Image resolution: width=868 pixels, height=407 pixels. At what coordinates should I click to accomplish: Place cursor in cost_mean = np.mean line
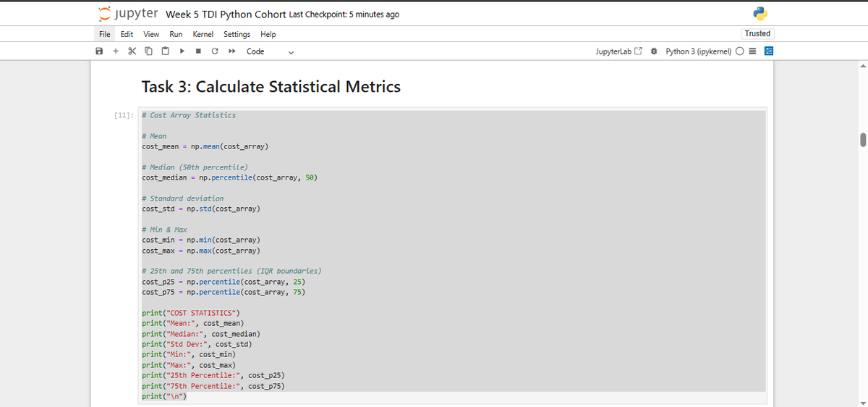pyautogui.click(x=205, y=146)
